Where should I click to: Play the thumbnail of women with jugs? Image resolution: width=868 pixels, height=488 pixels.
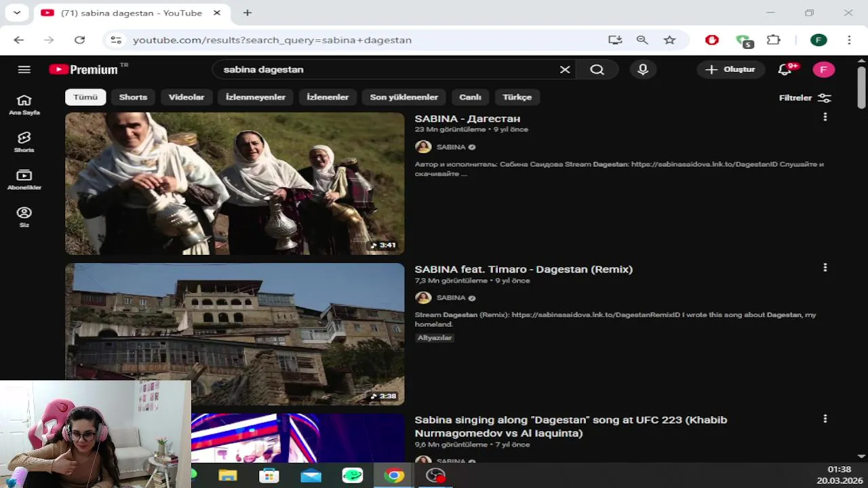click(235, 184)
